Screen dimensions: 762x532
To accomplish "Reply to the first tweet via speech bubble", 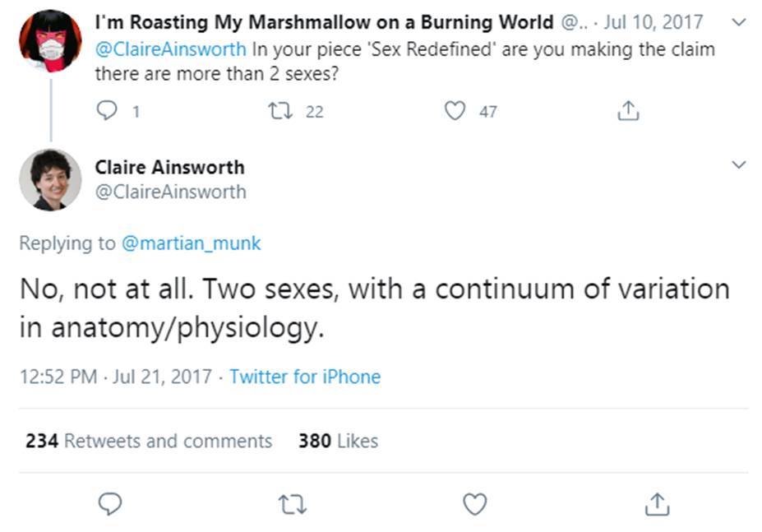I will click(108, 111).
